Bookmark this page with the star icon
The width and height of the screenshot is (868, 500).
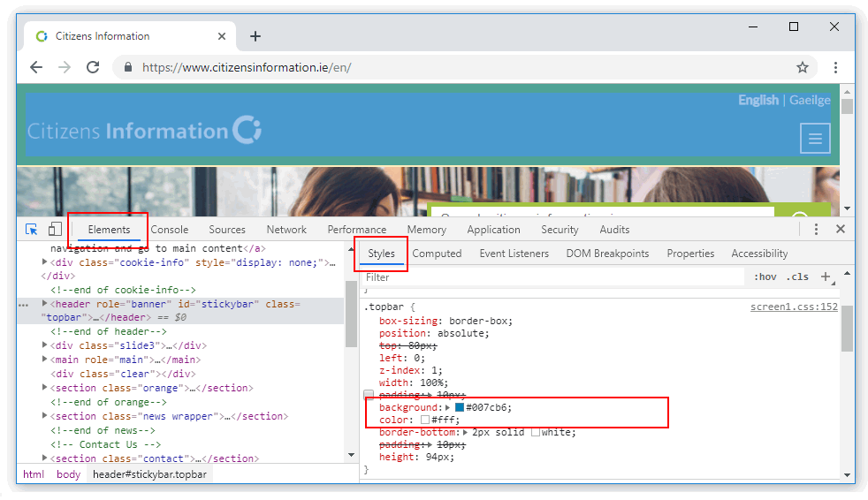coord(803,67)
